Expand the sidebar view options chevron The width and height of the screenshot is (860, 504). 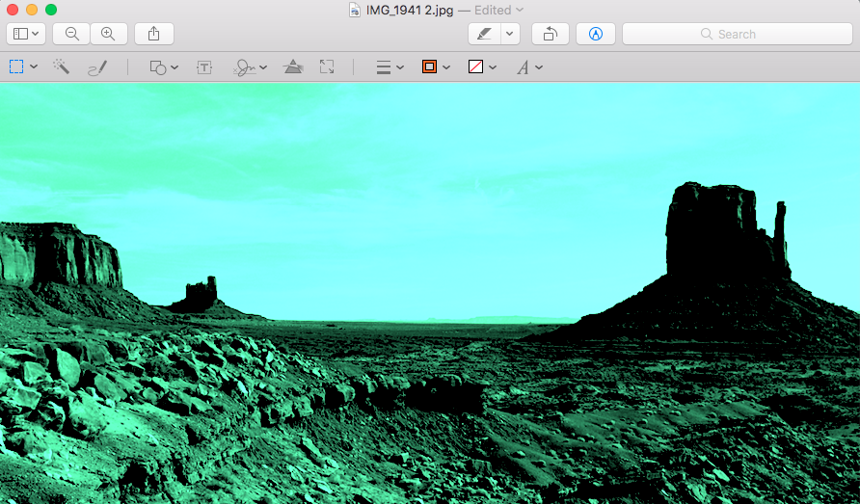click(36, 34)
